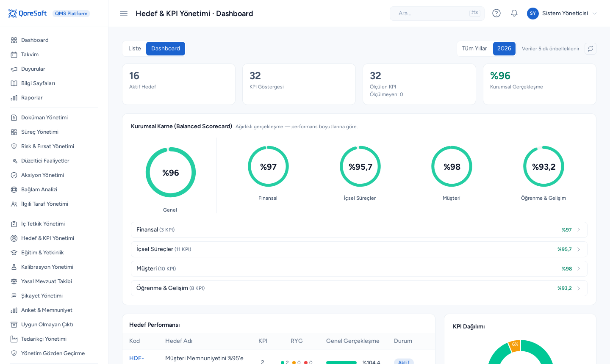Click the Ölçülen KPI 32 card
The image size is (610, 364).
pos(419,84)
